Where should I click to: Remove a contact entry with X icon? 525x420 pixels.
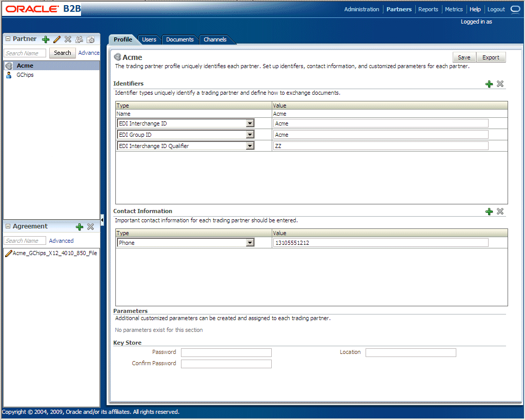[x=500, y=211]
